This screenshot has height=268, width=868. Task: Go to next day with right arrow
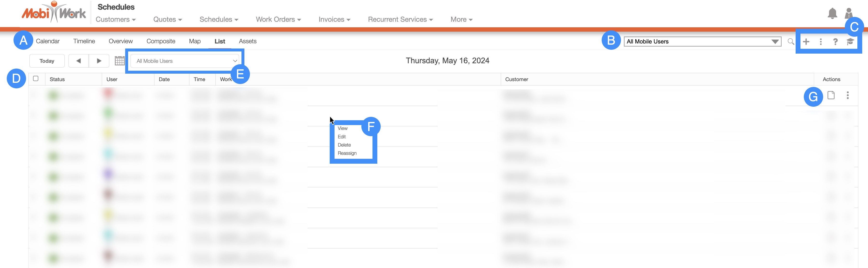click(99, 61)
